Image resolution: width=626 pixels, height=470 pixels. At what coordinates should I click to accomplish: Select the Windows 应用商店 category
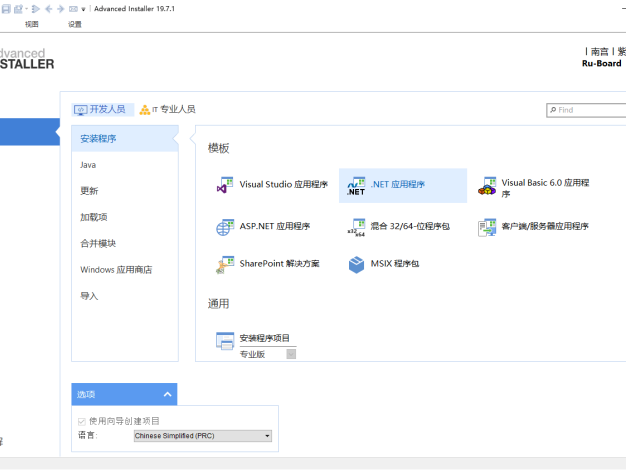click(x=125, y=270)
